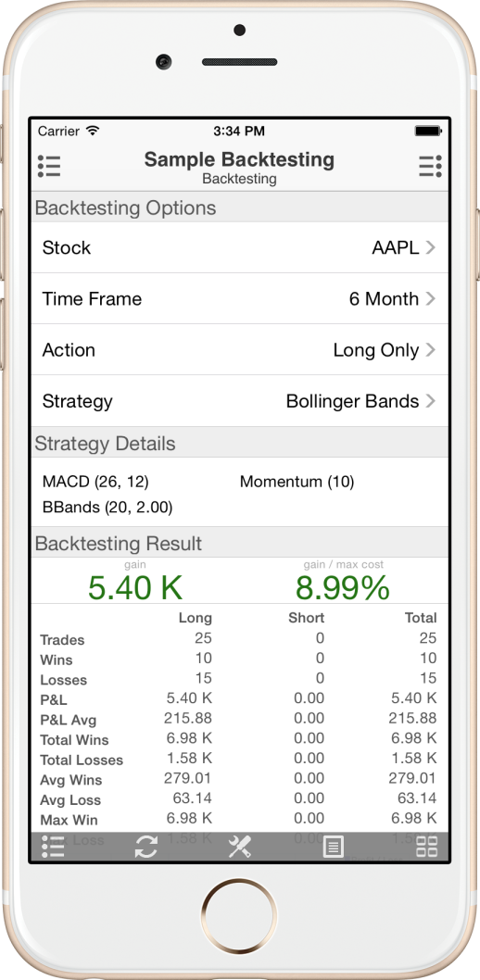
Task: Open the right options menu icon in header
Action: [x=430, y=166]
